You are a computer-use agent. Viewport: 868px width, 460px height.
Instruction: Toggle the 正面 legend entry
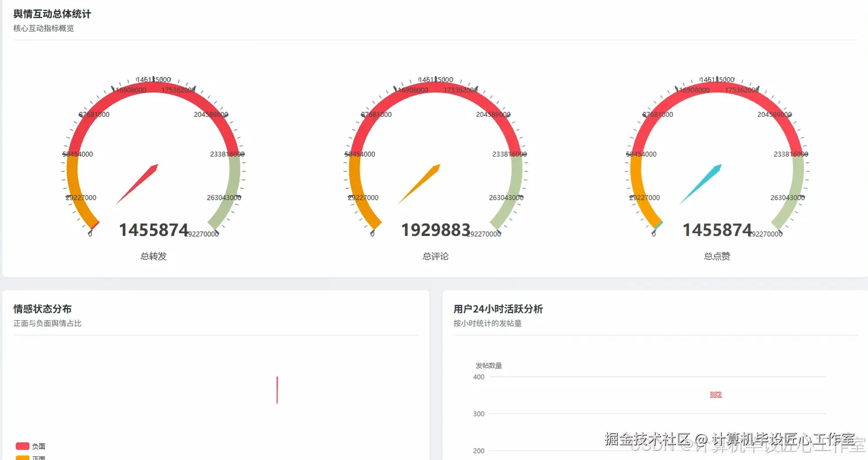tap(32, 457)
